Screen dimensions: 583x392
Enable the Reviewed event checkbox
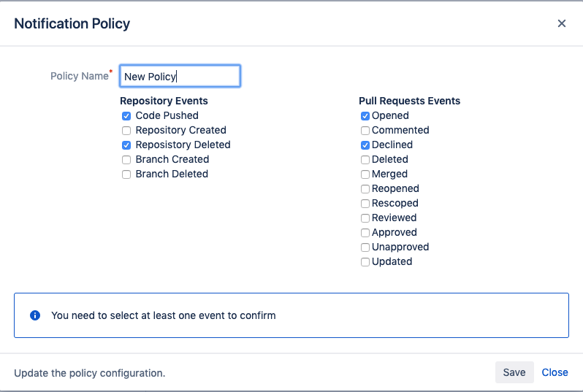pyautogui.click(x=365, y=218)
